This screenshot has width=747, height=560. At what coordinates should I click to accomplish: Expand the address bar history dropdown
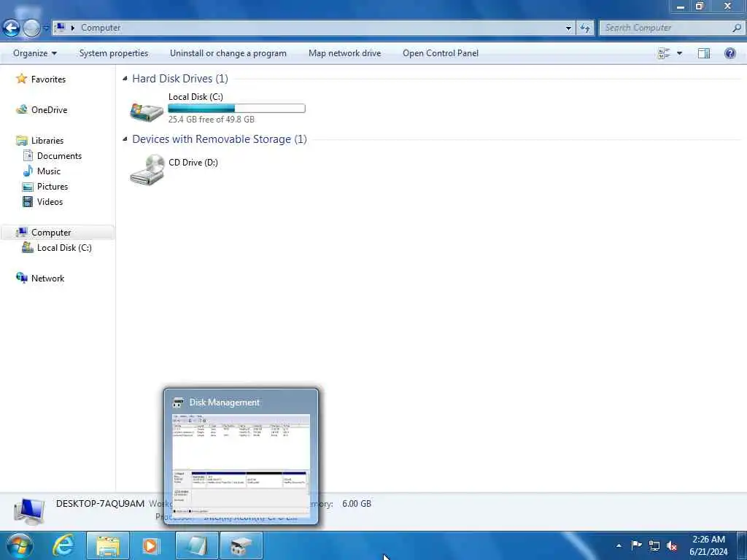pyautogui.click(x=568, y=28)
